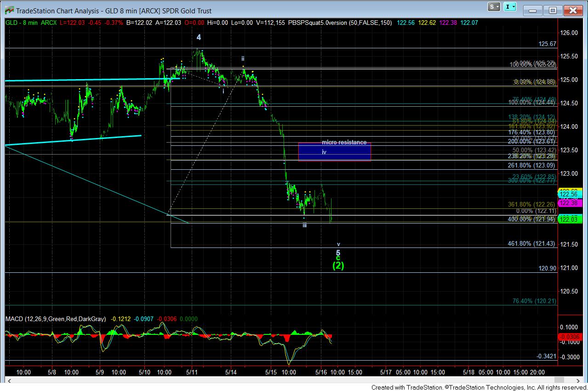Click the horizontal scrollbar thumb at bottom

(559, 380)
